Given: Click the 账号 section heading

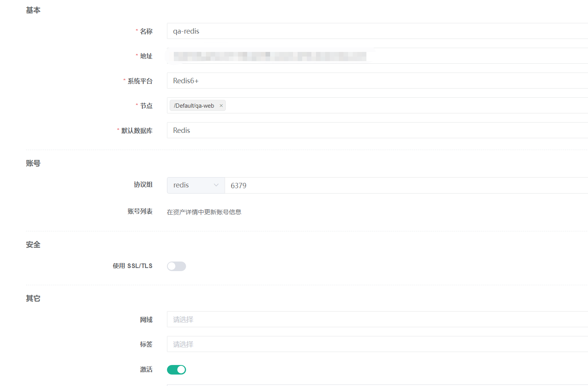Looking at the screenshot, I should pyautogui.click(x=33, y=163).
